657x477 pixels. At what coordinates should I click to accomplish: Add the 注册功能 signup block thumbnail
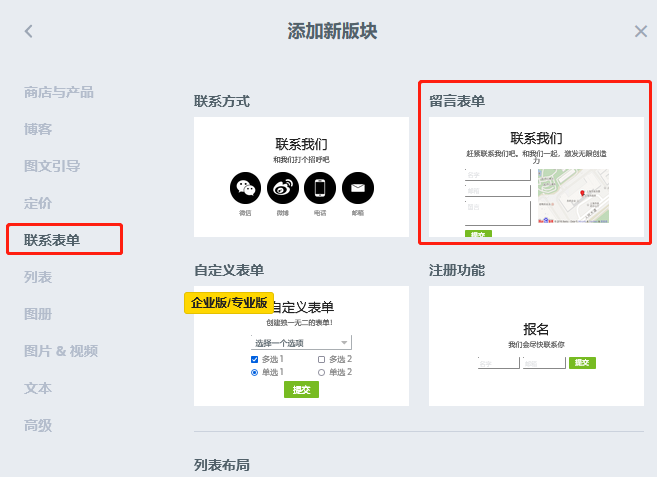[x=536, y=346]
